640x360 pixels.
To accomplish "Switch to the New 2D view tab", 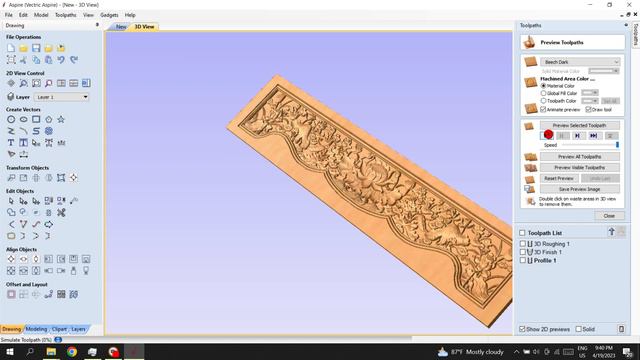I will tap(121, 27).
